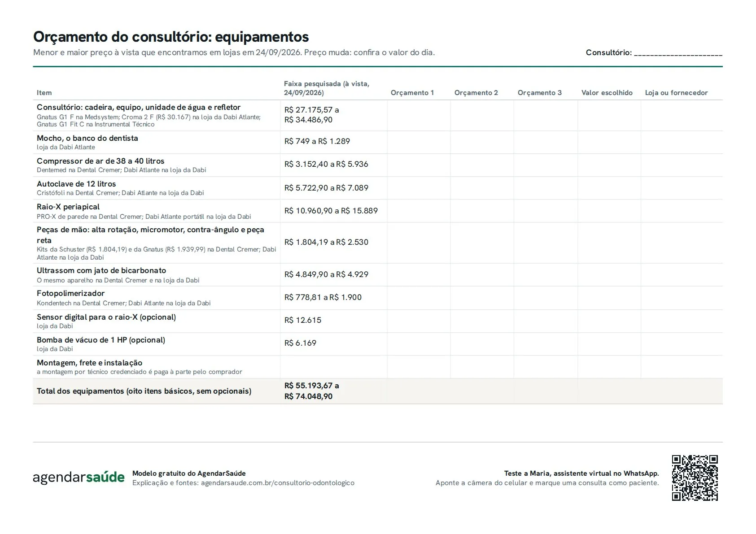Image resolution: width=756 pixels, height=534 pixels.
Task: Click the Loja ou fornecedor cell for Fotopolimerizador
Action: click(682, 298)
